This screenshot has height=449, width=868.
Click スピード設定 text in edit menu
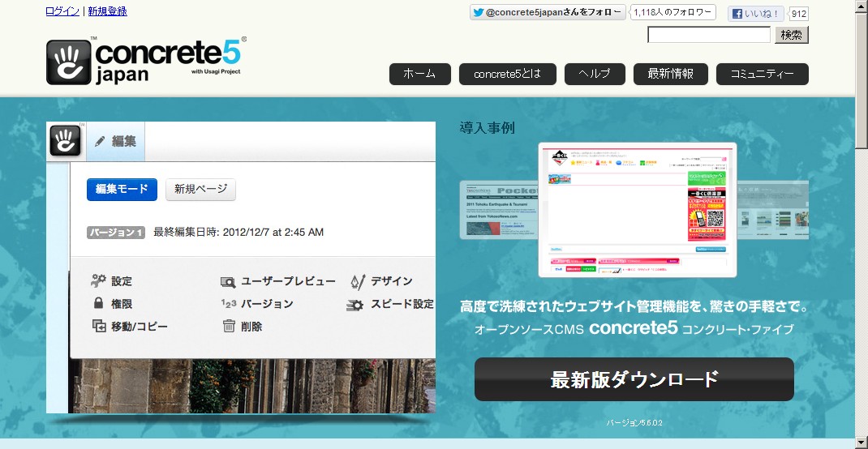pos(402,304)
